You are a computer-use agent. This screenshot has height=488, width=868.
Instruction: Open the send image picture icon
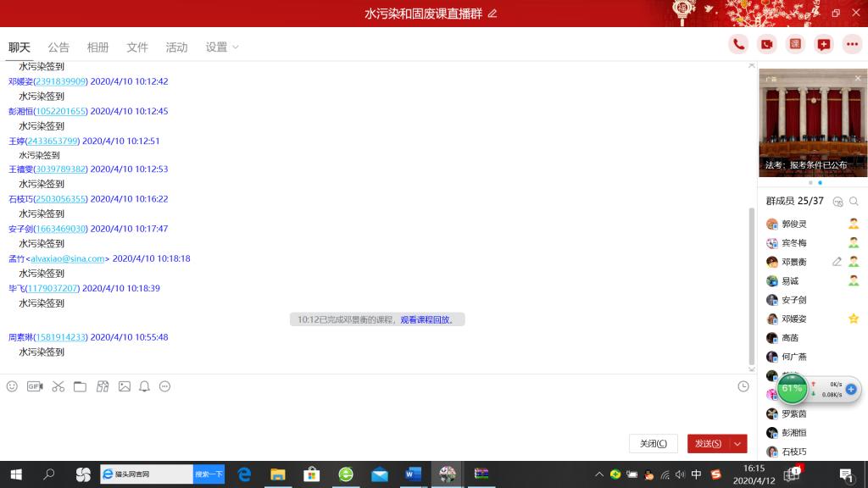click(x=125, y=386)
